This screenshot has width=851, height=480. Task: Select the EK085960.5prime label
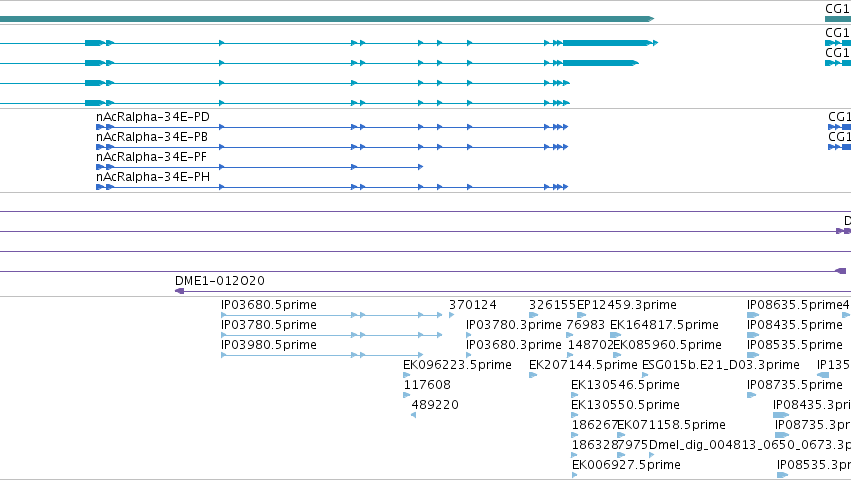668,345
